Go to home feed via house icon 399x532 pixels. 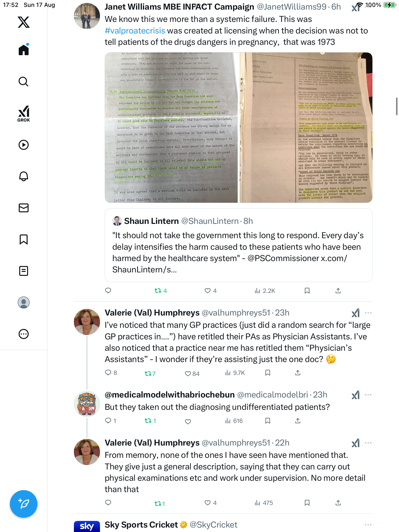(x=24, y=50)
